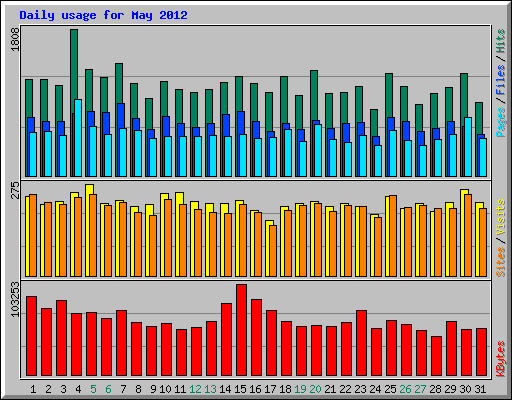Click the cyan Pages bar for day 4
512x400 pixels.
click(x=78, y=138)
